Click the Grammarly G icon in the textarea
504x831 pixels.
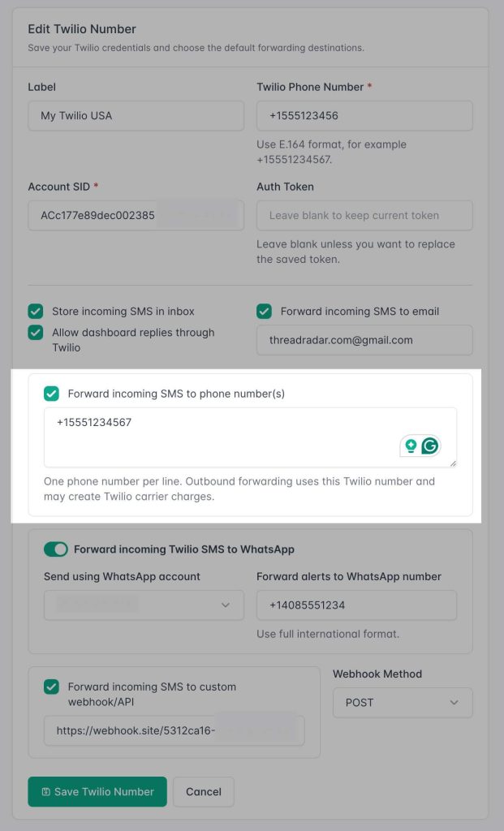click(x=430, y=446)
